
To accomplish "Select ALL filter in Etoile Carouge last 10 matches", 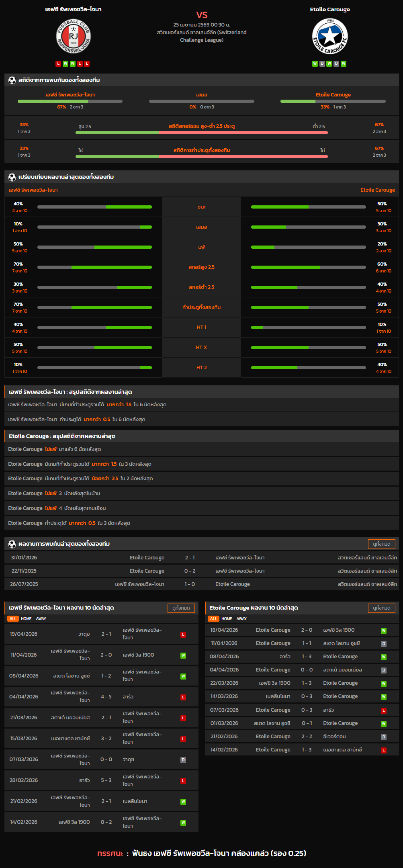I will coord(213,619).
